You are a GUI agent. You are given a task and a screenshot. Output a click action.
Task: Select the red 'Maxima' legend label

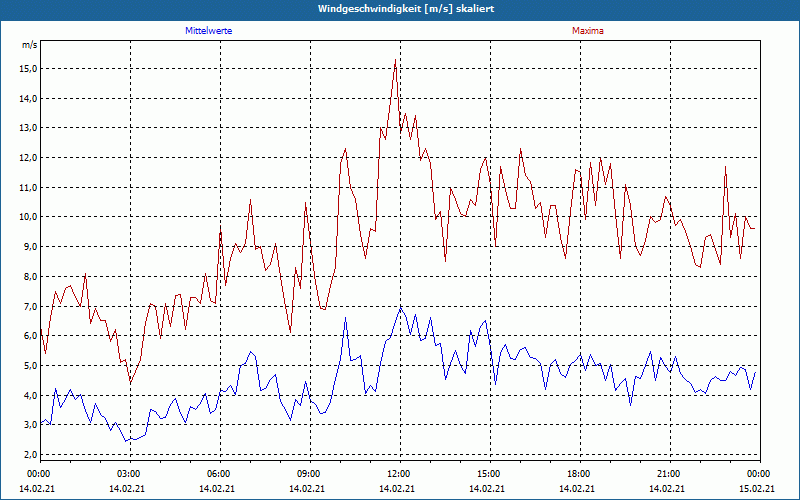click(x=588, y=31)
